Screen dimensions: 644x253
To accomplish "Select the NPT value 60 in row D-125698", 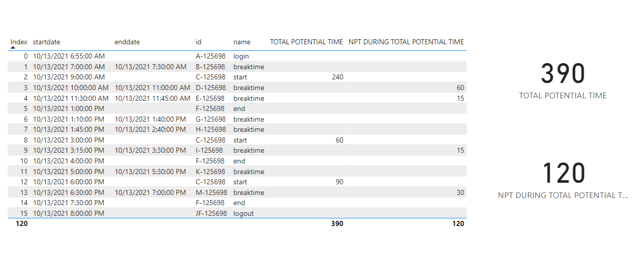I will [460, 88].
